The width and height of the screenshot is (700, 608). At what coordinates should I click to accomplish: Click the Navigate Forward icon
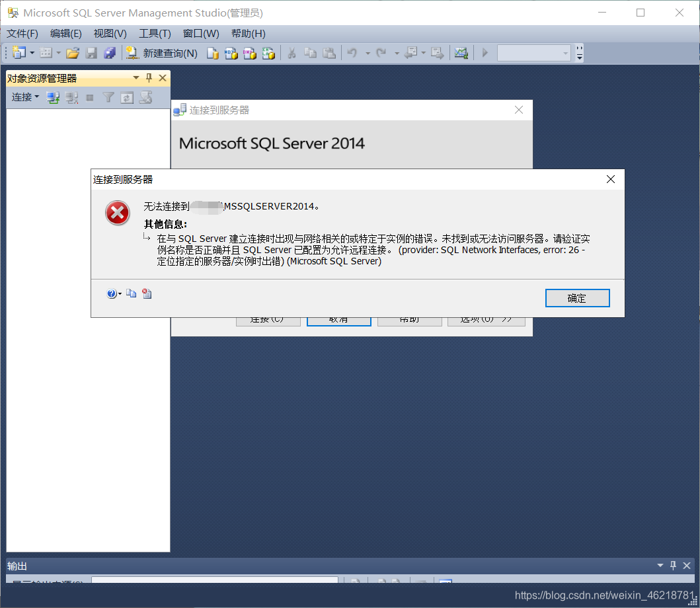pos(437,53)
